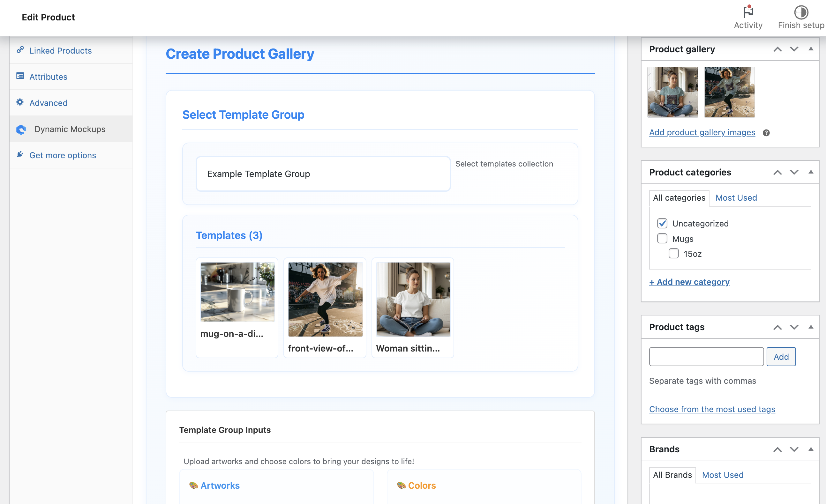Viewport: 826px width, 504px height.
Task: Switch to All Brands tab
Action: pyautogui.click(x=672, y=475)
